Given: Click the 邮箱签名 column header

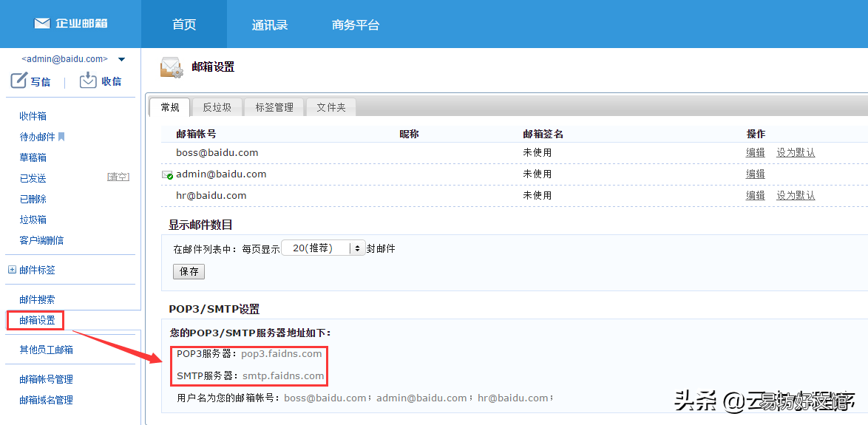Looking at the screenshot, I should (543, 134).
